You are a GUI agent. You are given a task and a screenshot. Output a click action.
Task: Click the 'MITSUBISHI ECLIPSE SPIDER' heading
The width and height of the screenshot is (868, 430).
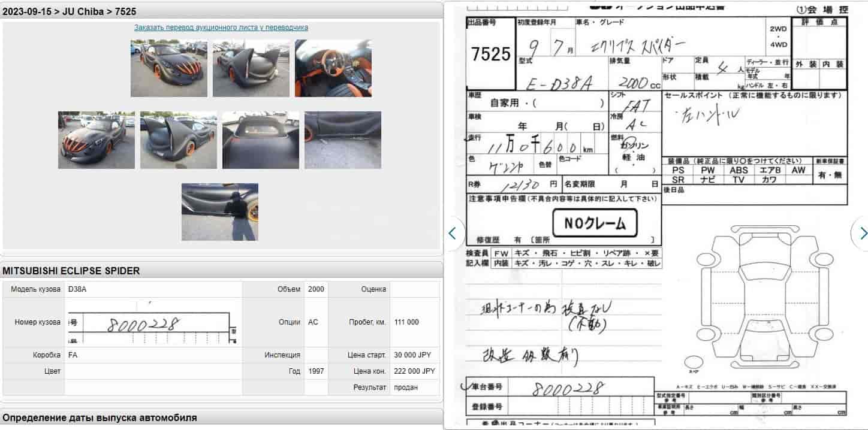[71, 271]
